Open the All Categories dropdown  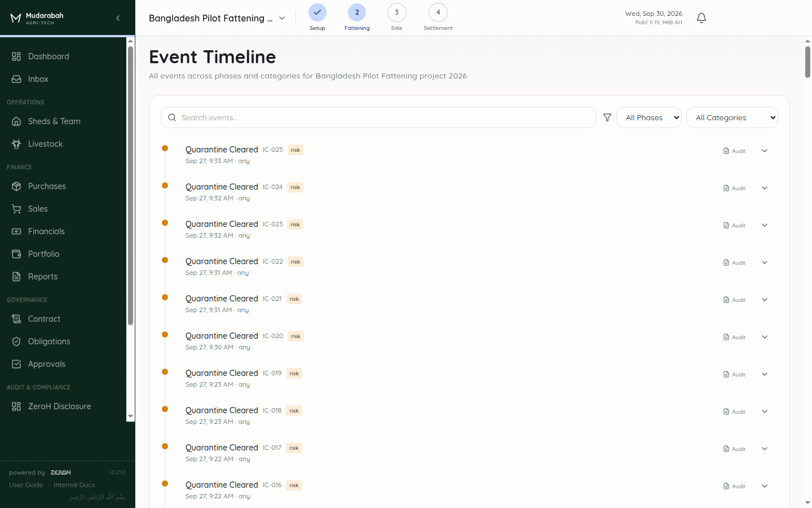(732, 117)
